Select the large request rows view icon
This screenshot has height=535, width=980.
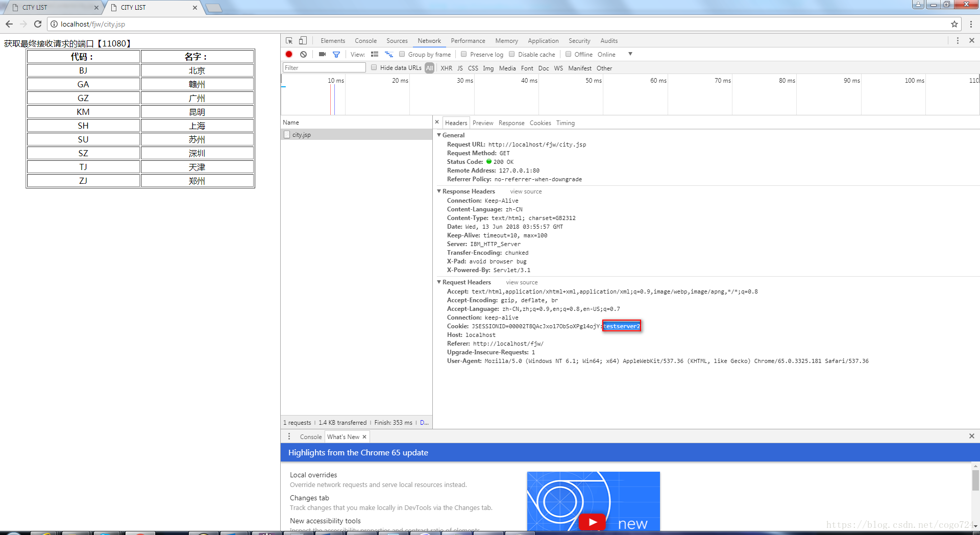pos(375,54)
